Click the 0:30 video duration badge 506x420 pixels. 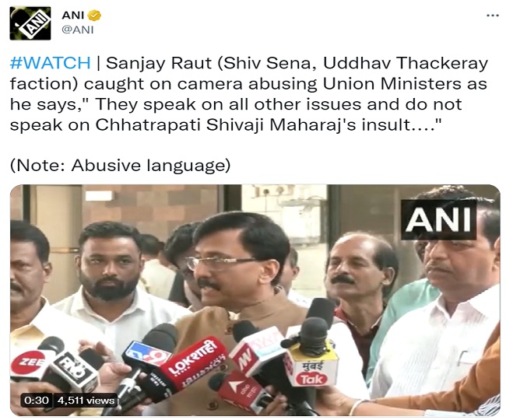tap(36, 401)
